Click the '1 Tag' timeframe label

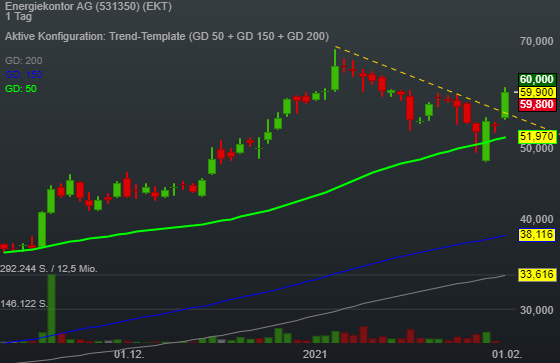[x=19, y=16]
